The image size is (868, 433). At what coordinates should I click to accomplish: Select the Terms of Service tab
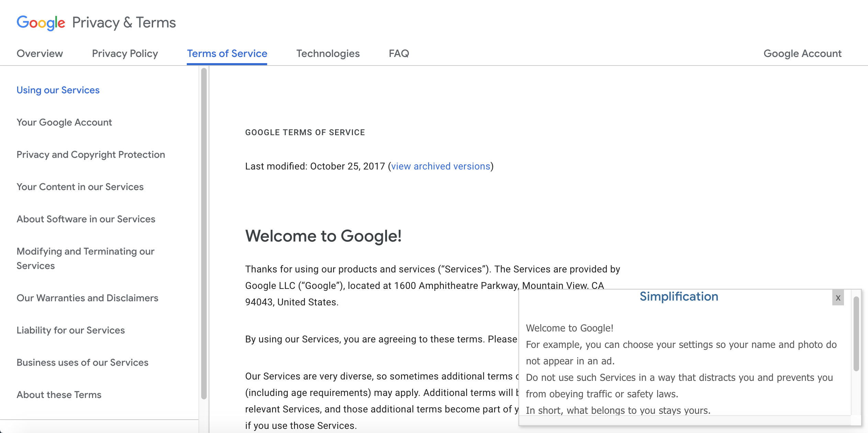[227, 54]
